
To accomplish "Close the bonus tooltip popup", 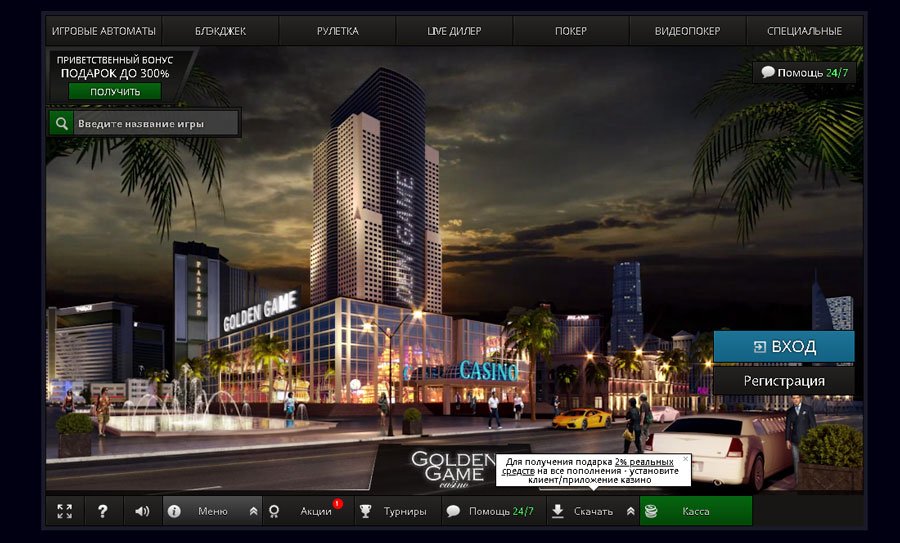I will tap(685, 458).
